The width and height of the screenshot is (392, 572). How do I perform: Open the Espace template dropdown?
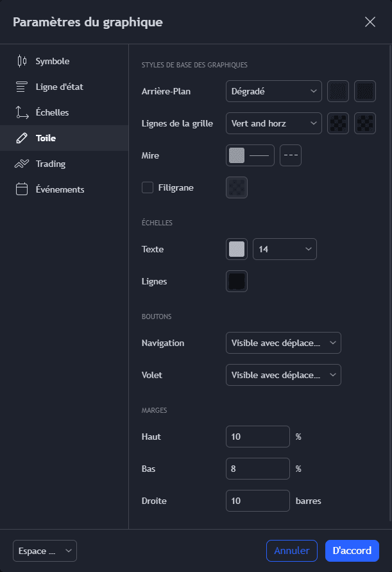coord(45,551)
